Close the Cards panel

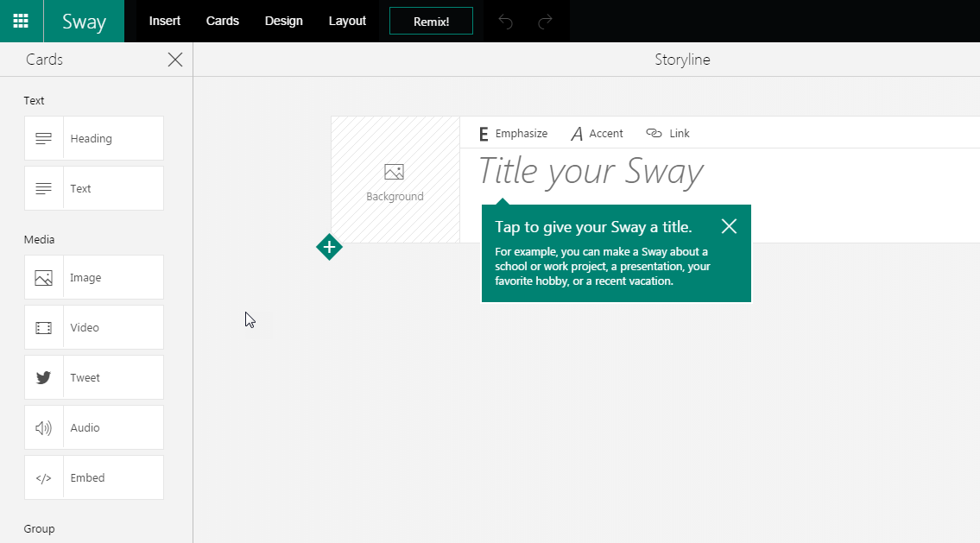[x=175, y=60]
